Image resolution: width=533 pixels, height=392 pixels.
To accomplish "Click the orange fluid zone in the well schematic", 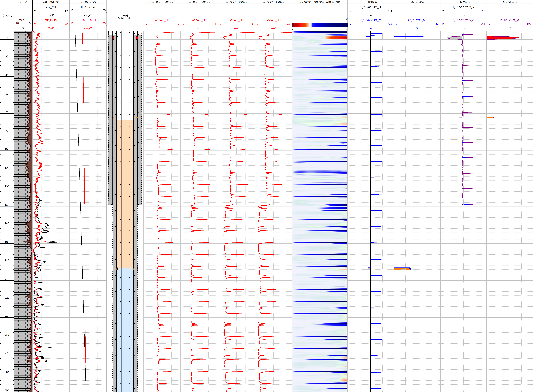I will [125, 190].
